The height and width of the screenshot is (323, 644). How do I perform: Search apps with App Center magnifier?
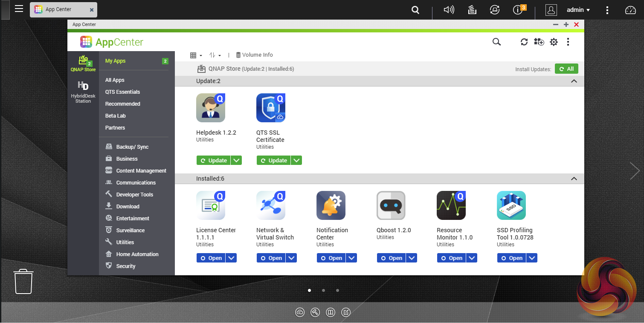(x=496, y=42)
